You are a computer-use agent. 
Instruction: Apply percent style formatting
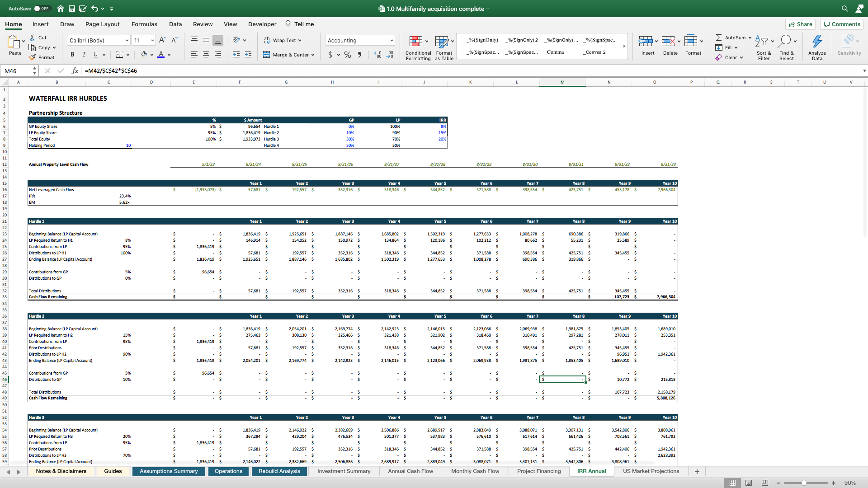click(x=347, y=54)
